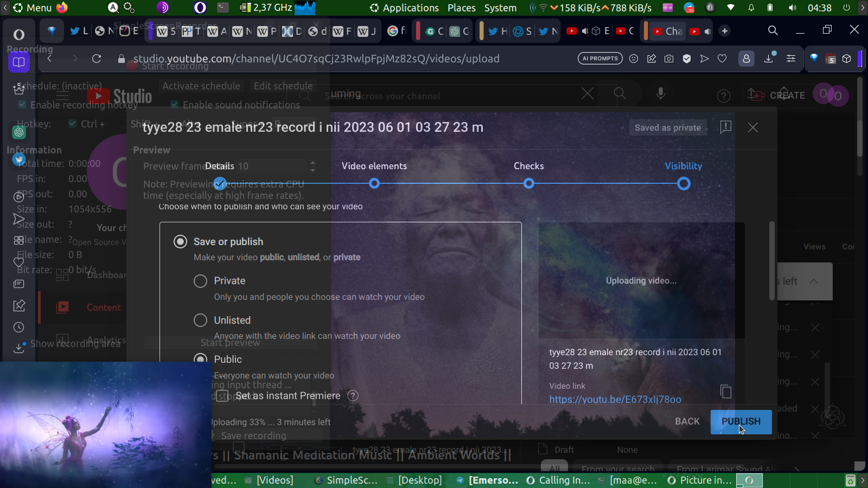Jump to the Checks upload step
Screen dimensions: 868x488
click(529, 184)
